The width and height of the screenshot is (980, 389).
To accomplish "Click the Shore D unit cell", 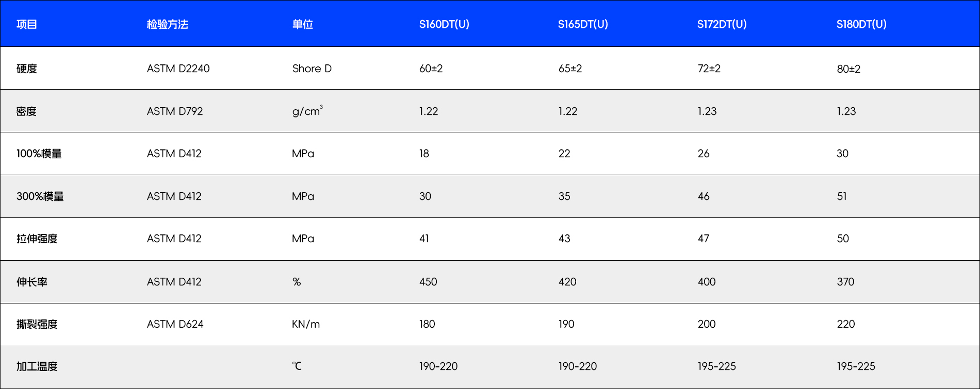I will [x=312, y=69].
